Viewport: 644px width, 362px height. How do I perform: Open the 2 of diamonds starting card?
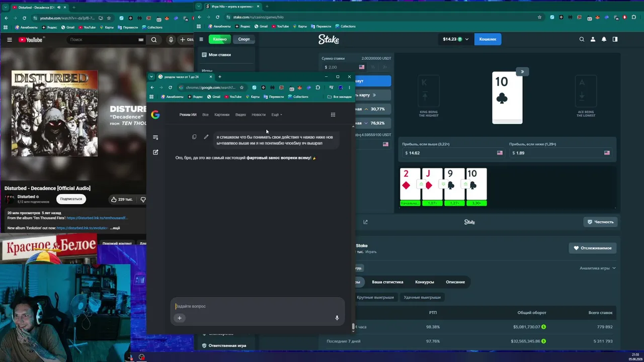coord(410,187)
